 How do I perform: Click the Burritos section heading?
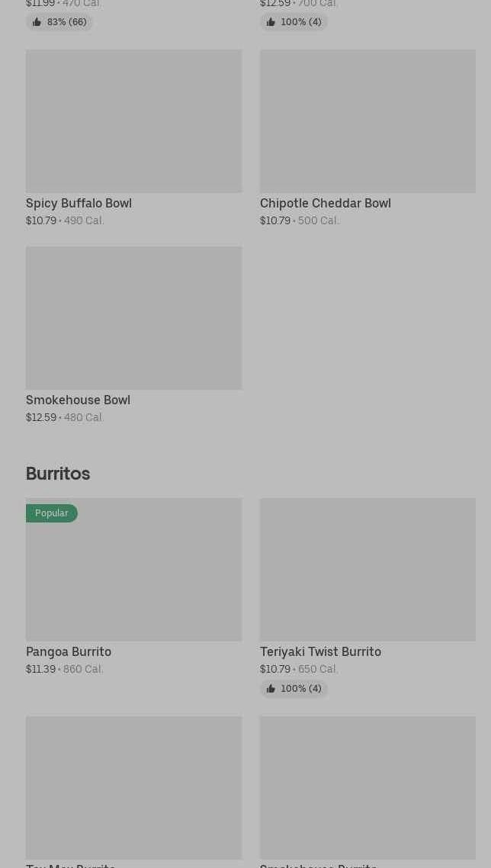coord(58,474)
